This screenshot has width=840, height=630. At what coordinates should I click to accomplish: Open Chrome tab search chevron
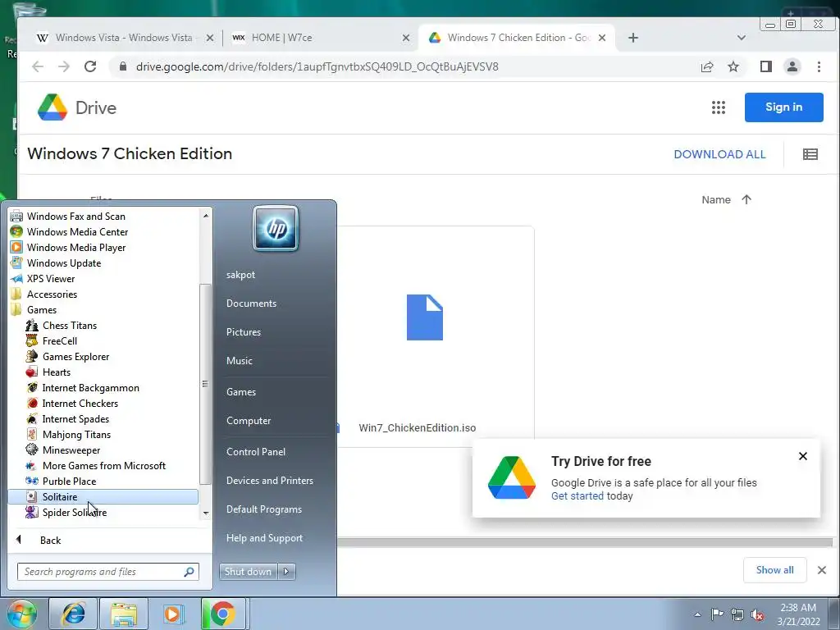(x=742, y=38)
